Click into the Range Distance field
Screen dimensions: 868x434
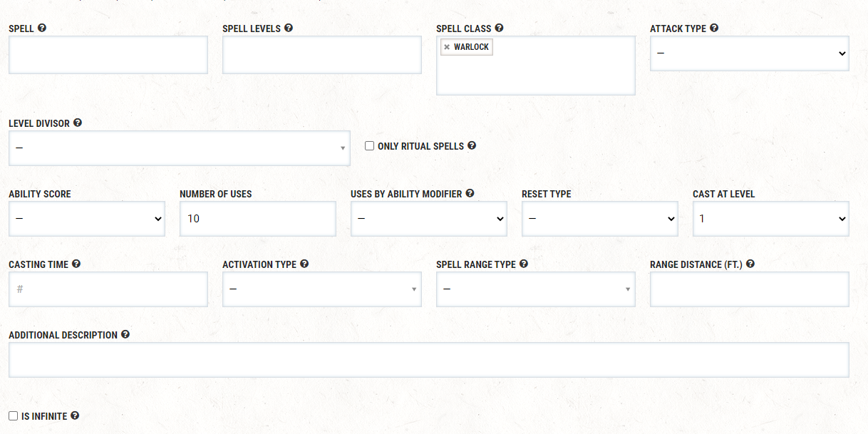749,289
